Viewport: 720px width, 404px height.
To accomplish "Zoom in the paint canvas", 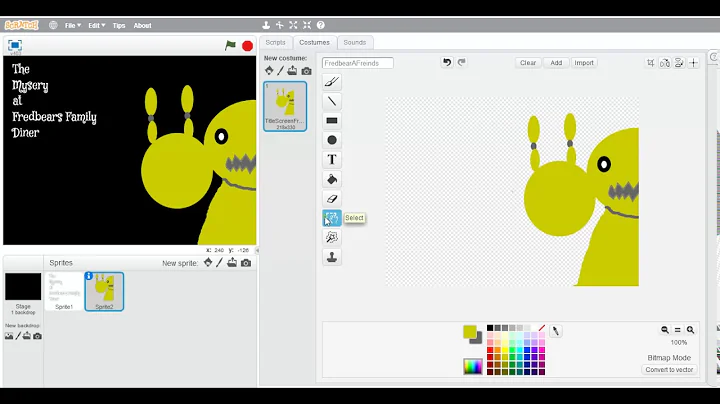I will tap(690, 330).
